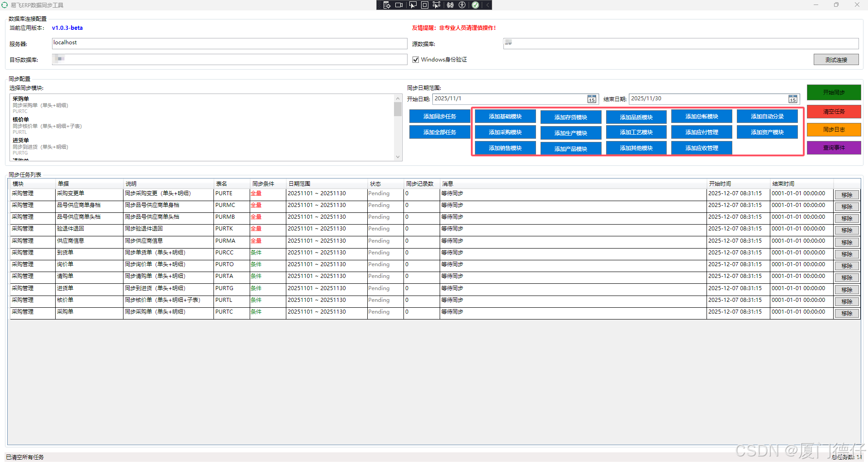
Task: Open the end date calendar picker
Action: [793, 99]
